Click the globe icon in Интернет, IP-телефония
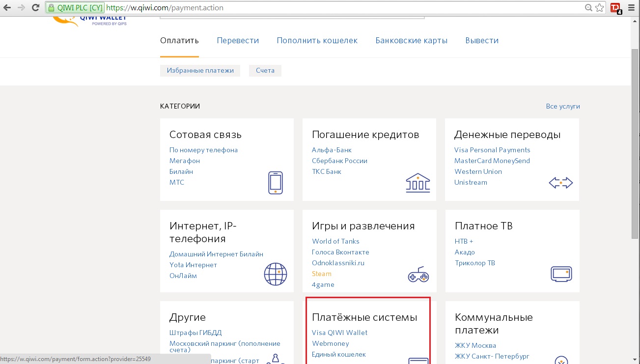640x364 pixels. click(276, 274)
